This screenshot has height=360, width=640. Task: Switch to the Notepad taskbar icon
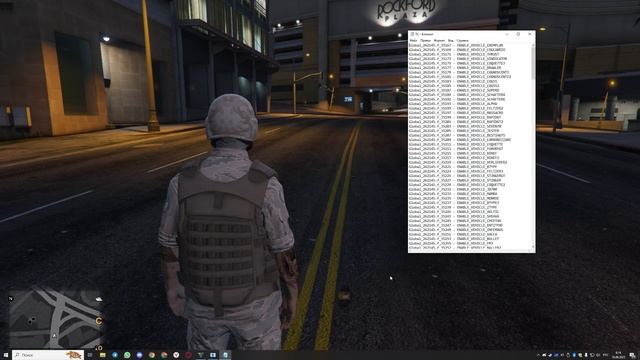(x=225, y=355)
